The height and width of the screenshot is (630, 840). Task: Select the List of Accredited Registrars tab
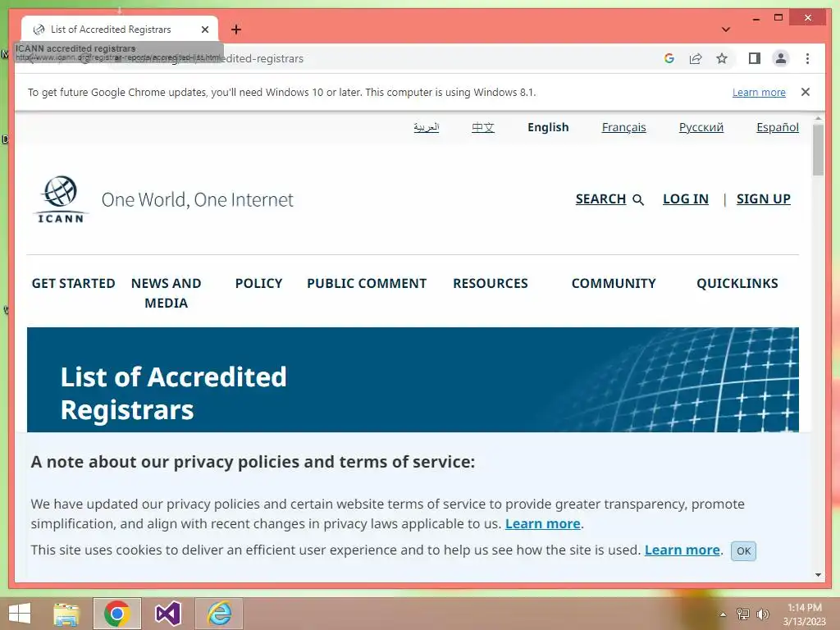pos(120,30)
